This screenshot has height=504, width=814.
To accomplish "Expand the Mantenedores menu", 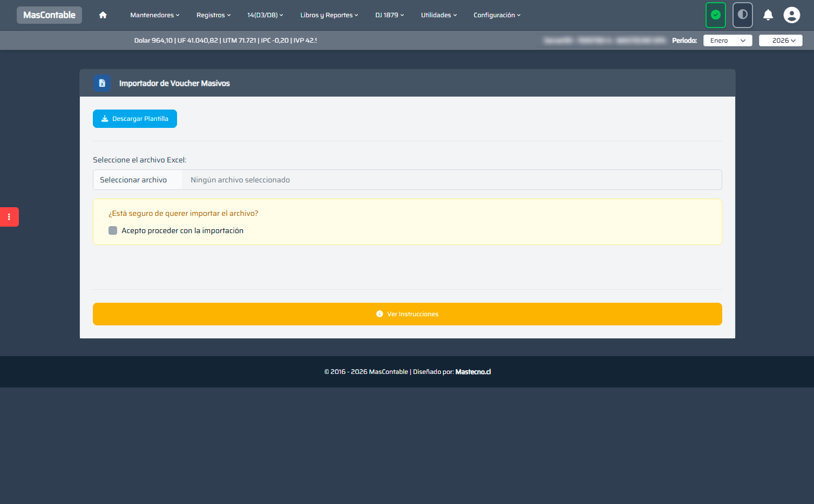I will point(155,15).
